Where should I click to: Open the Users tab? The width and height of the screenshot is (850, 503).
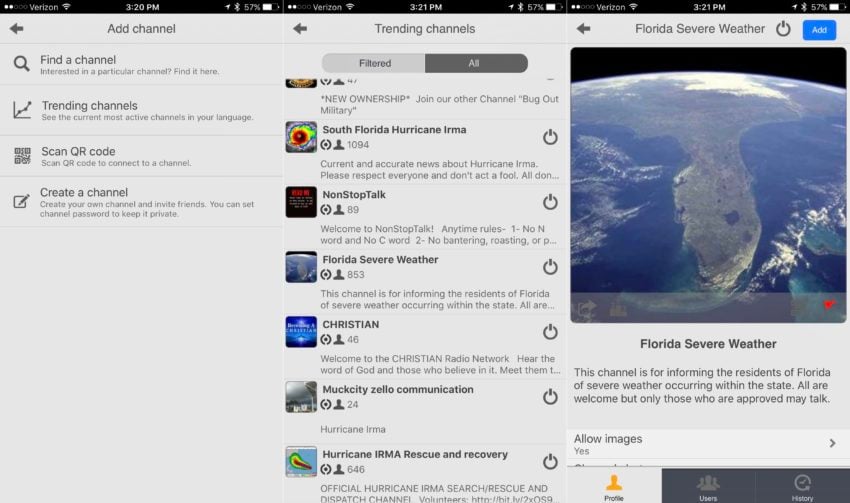pos(708,486)
